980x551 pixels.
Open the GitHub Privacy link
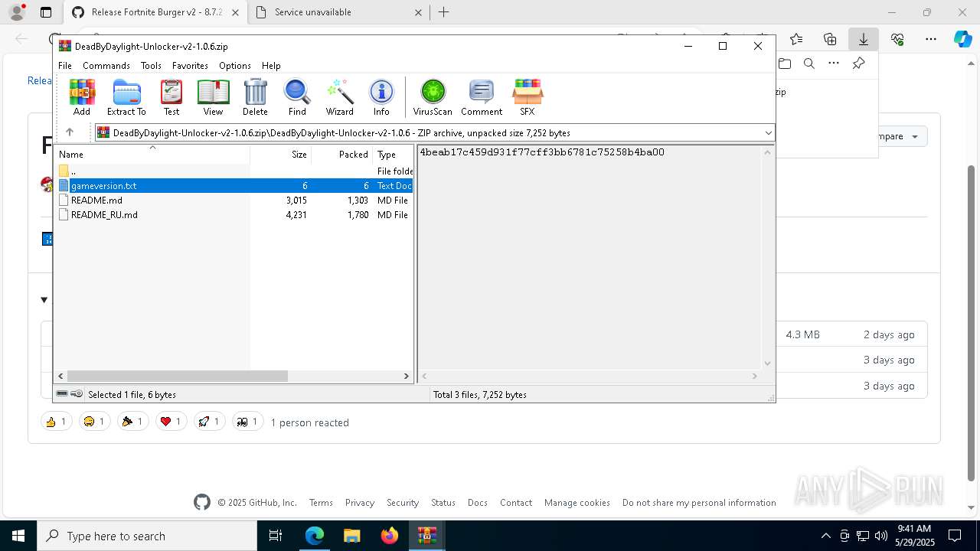tap(359, 503)
